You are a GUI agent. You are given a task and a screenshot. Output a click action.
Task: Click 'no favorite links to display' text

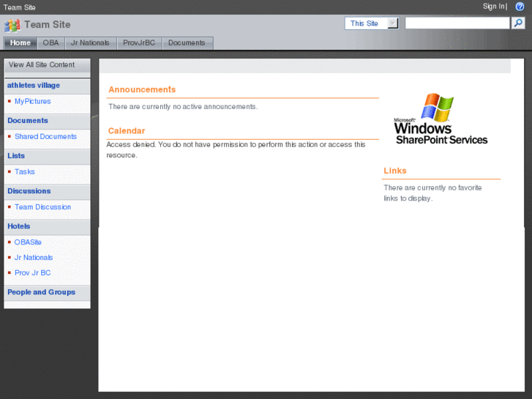(432, 193)
